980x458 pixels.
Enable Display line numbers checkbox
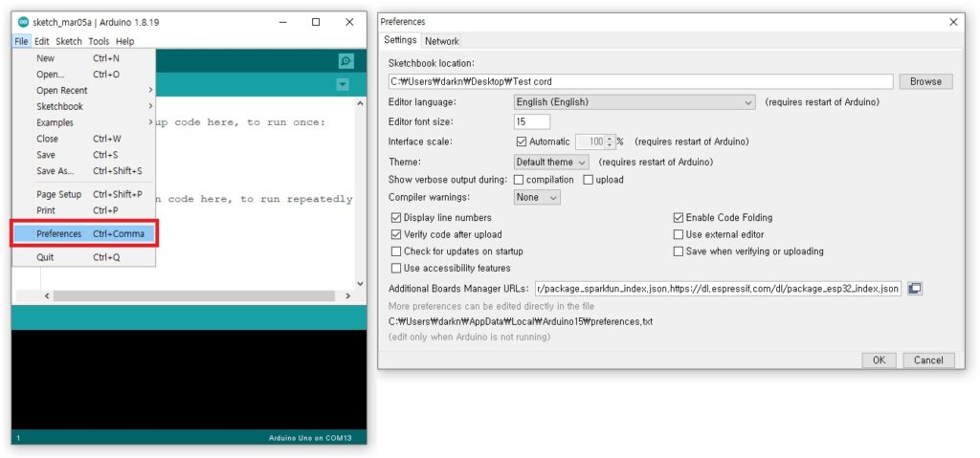(x=396, y=218)
